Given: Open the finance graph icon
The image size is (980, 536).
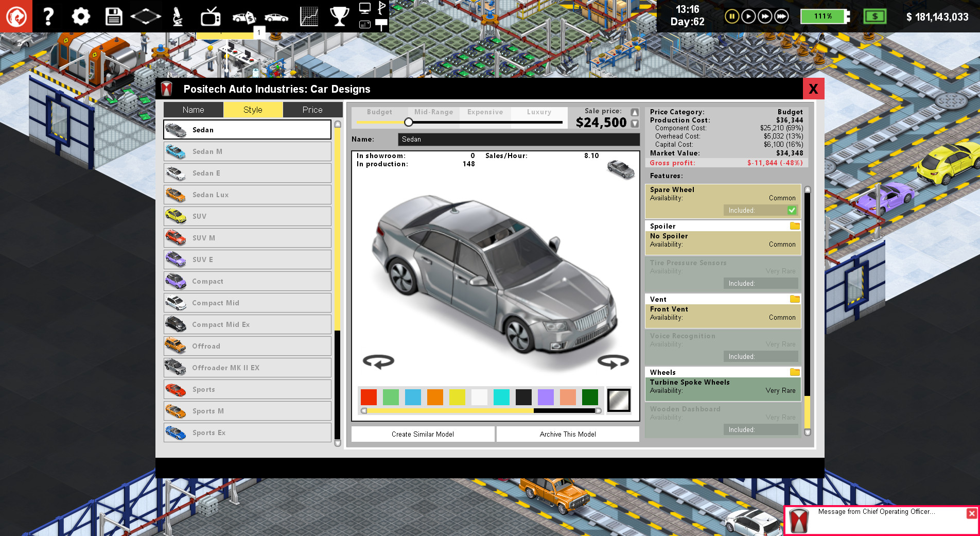Looking at the screenshot, I should point(308,16).
